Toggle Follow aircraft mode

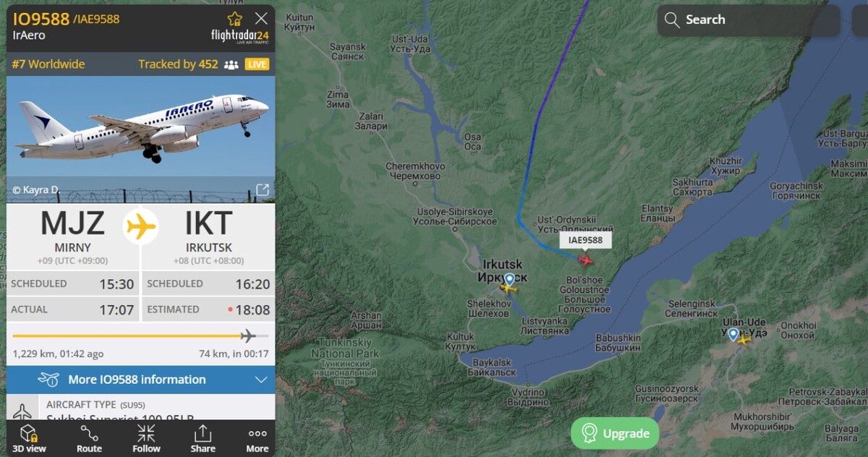(146, 438)
